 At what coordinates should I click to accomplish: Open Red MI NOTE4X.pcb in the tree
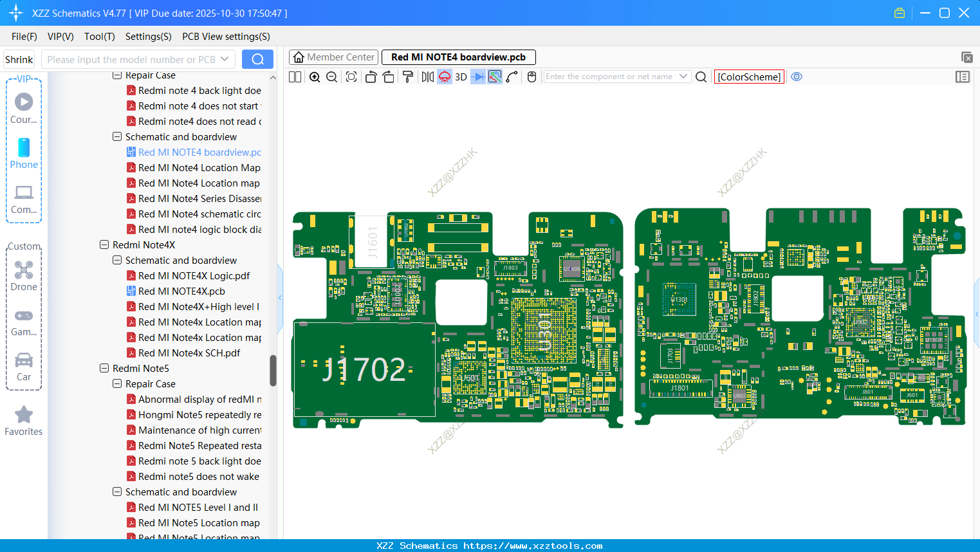(181, 291)
